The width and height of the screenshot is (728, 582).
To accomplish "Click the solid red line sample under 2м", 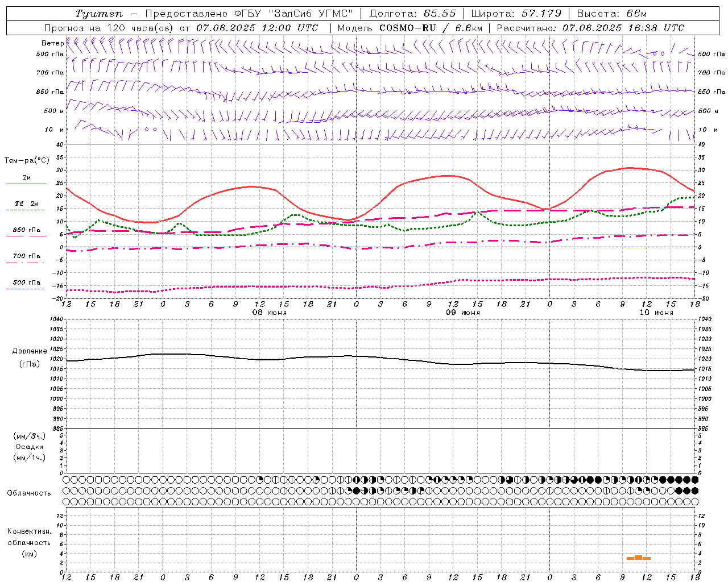I will 26,184.
